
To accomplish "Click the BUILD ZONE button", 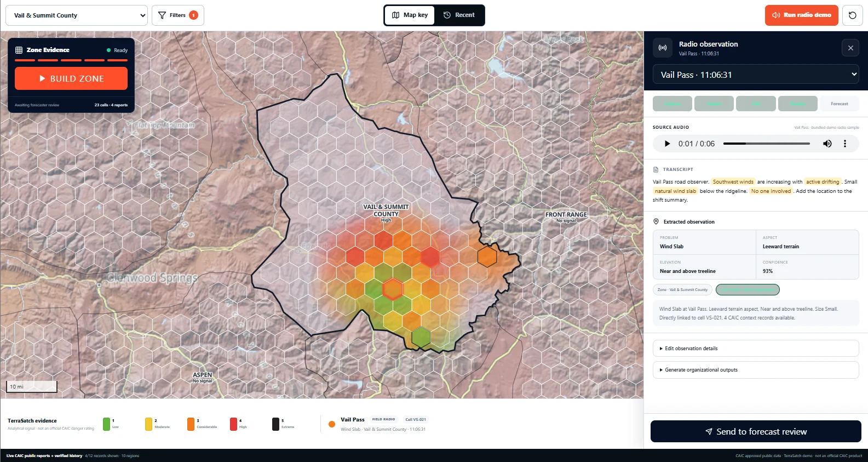I will click(71, 78).
